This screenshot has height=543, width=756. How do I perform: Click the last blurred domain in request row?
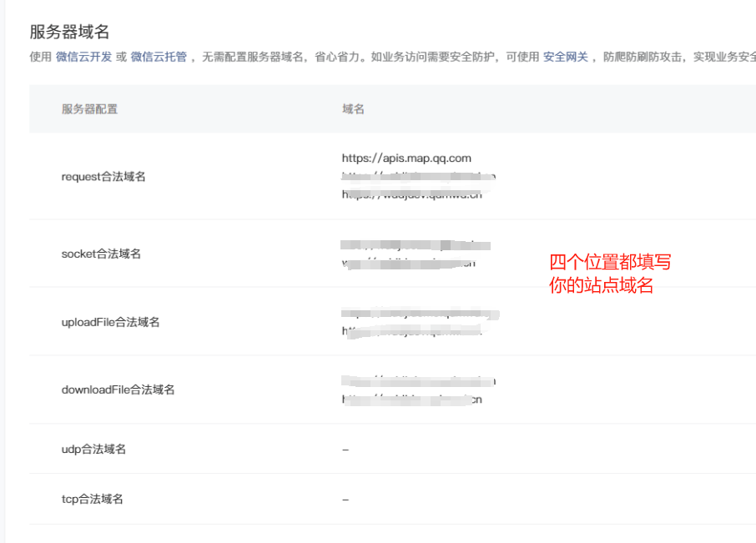(411, 195)
